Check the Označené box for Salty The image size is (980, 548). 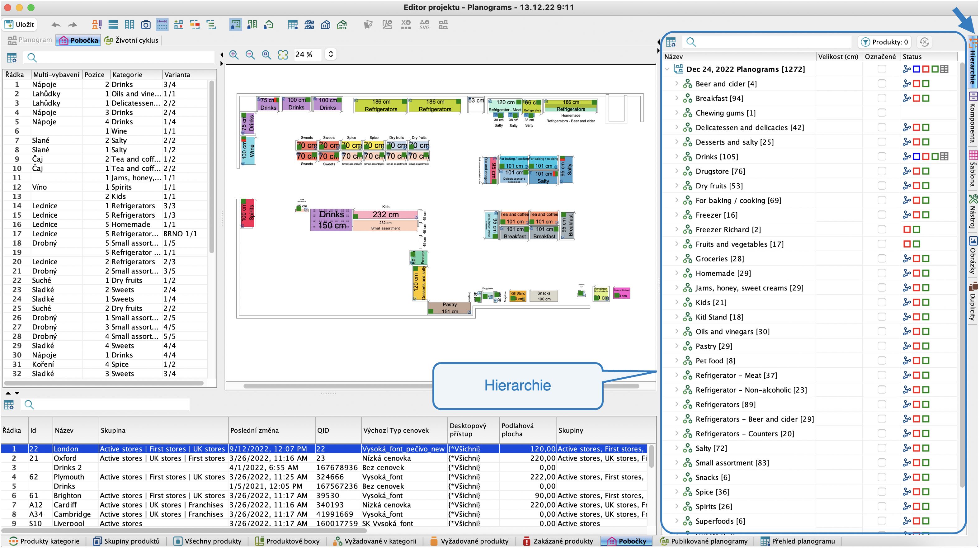click(881, 448)
